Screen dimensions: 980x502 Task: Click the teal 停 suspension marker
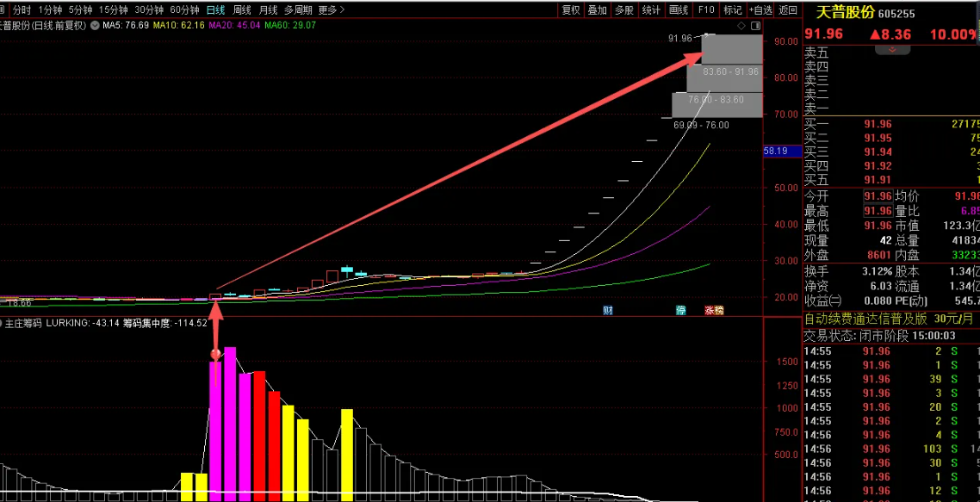coord(681,310)
